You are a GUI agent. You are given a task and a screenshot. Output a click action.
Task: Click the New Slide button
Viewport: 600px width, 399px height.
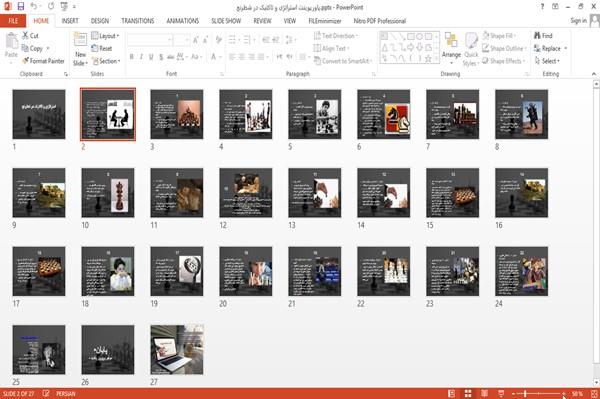(80, 50)
